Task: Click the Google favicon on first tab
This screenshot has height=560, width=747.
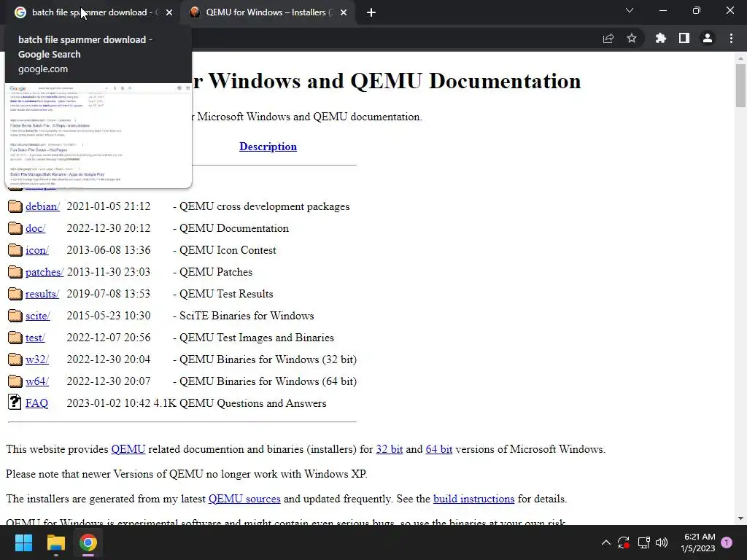Action: (20, 12)
